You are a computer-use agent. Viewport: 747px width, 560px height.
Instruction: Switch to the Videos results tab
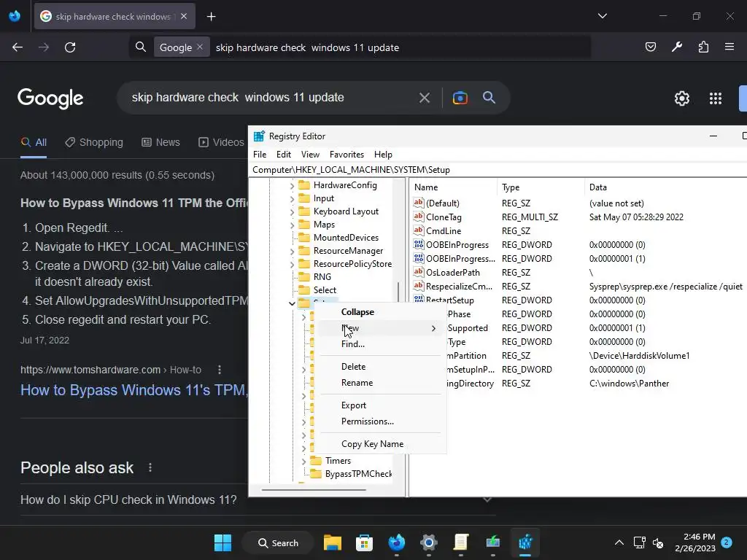222,142
